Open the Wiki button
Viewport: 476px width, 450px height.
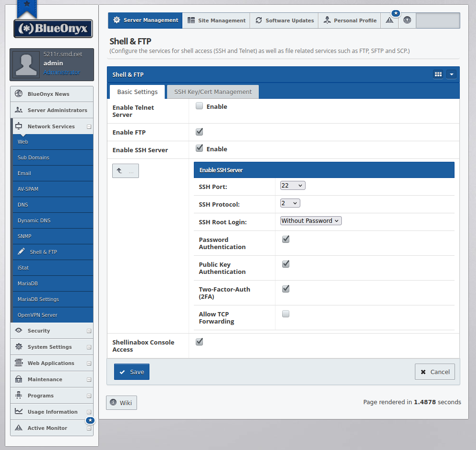121,403
